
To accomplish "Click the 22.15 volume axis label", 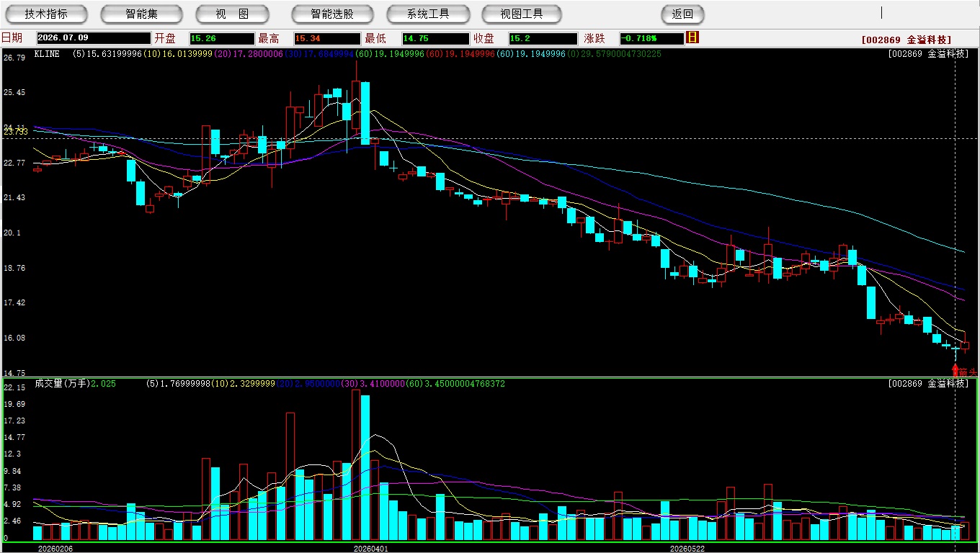I will pyautogui.click(x=14, y=387).
